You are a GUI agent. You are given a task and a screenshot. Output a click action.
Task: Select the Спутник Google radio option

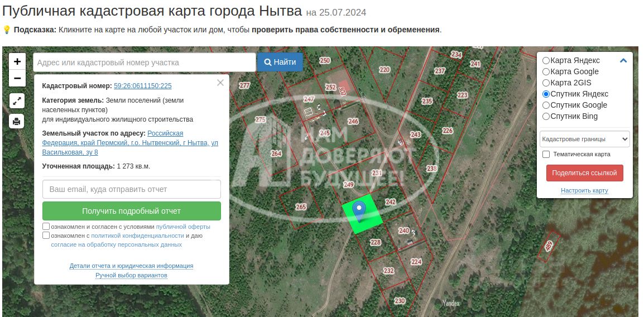[x=546, y=105]
